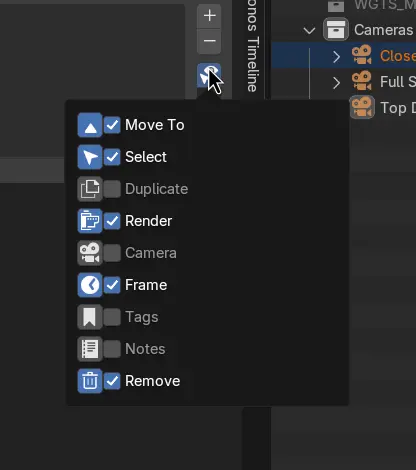This screenshot has width=416, height=470.
Task: Uncheck the Remove checkbox
Action: 112,381
